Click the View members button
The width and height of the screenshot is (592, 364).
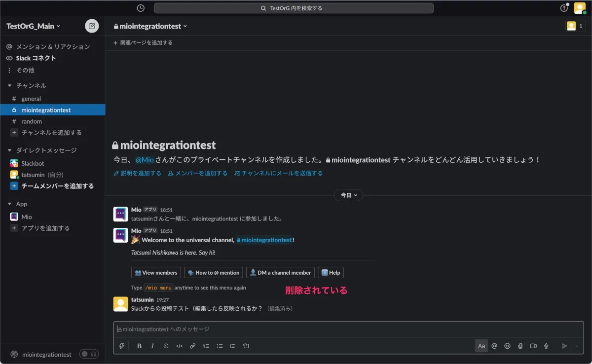[156, 273]
